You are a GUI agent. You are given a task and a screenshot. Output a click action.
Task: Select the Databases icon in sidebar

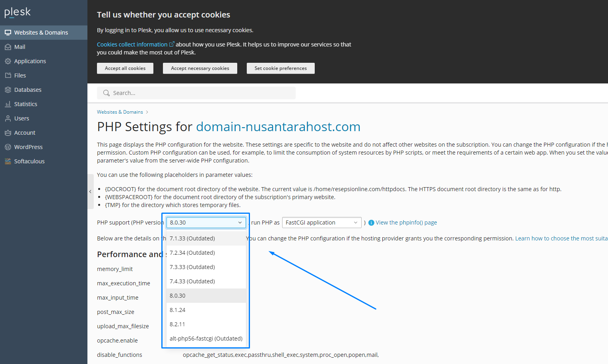click(x=8, y=89)
